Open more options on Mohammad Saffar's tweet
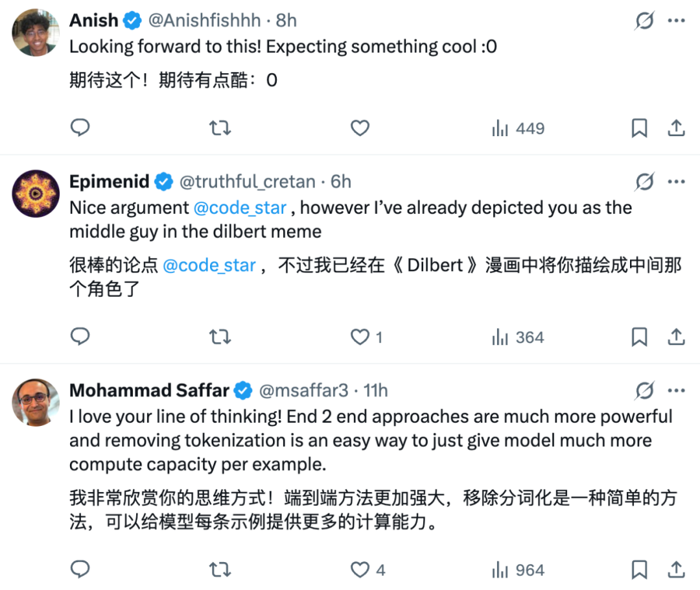Image resolution: width=700 pixels, height=590 pixels. (676, 390)
